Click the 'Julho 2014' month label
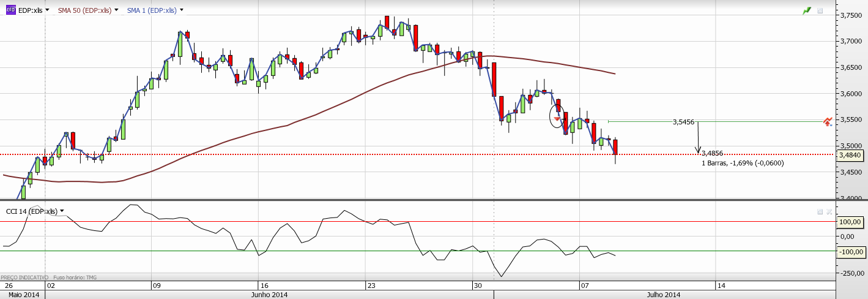This screenshot has height=299, width=868. pos(663,295)
